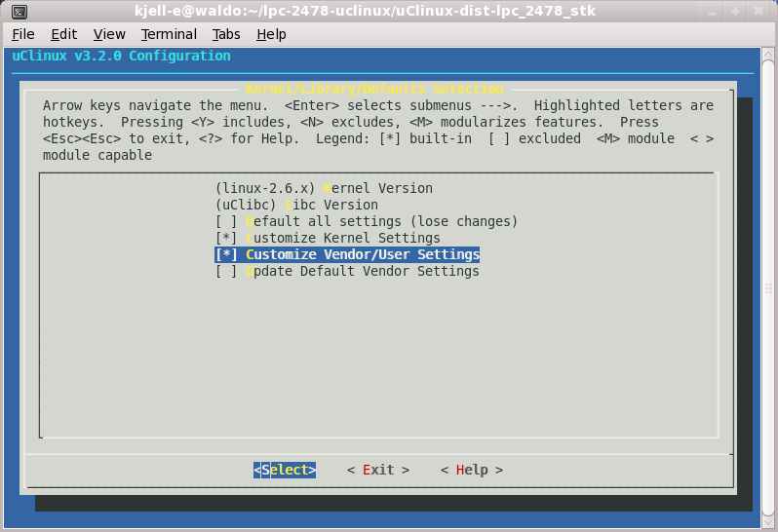The width and height of the screenshot is (778, 532).
Task: Click the < Exit > button
Action: coord(378,470)
